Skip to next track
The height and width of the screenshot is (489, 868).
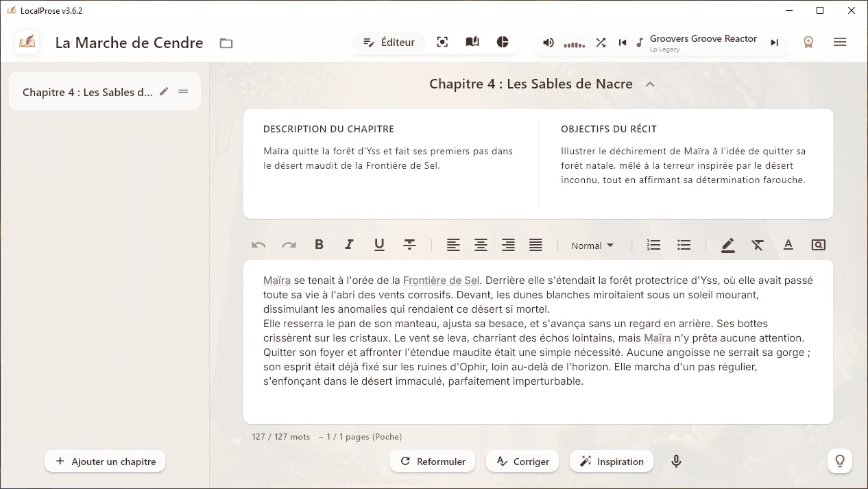coord(774,43)
